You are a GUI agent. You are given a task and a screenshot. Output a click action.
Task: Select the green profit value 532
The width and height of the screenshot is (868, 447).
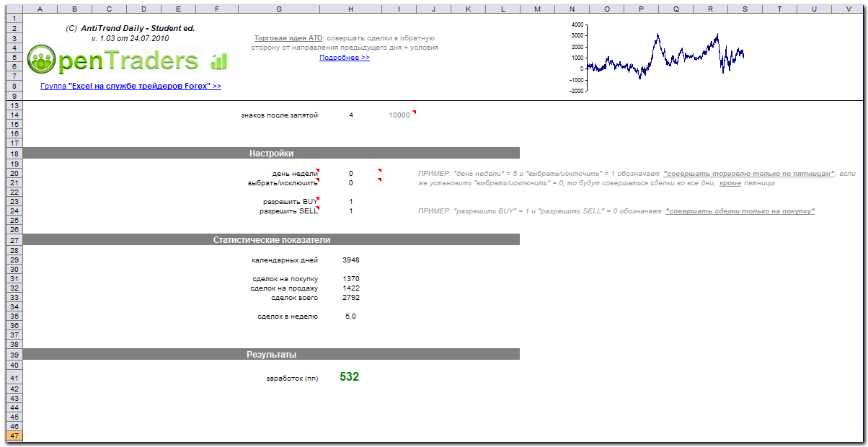(x=350, y=376)
